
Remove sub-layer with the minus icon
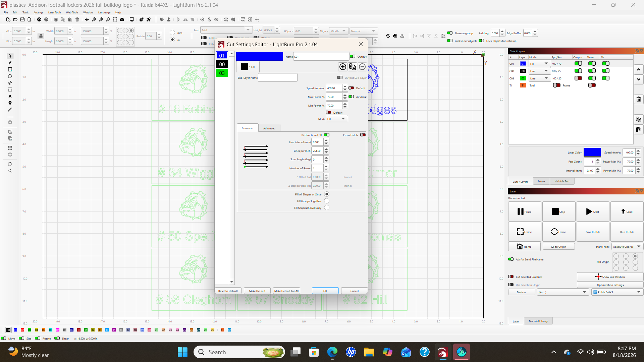pyautogui.click(x=362, y=67)
